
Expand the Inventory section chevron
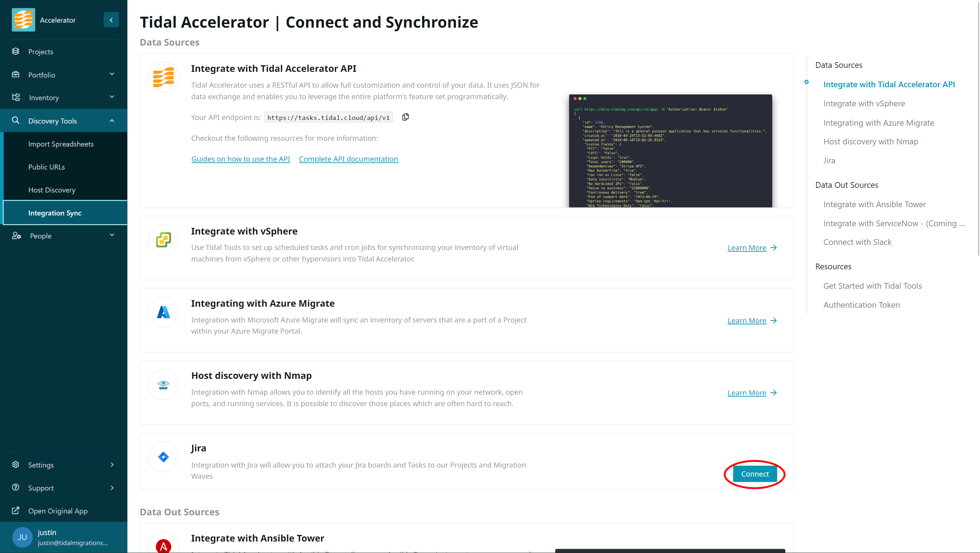(112, 97)
